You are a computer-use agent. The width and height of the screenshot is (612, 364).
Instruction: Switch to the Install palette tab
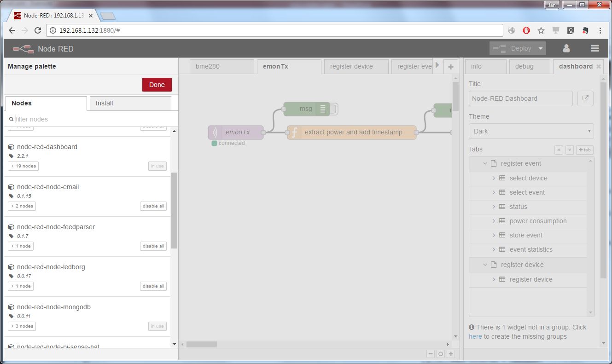point(130,103)
